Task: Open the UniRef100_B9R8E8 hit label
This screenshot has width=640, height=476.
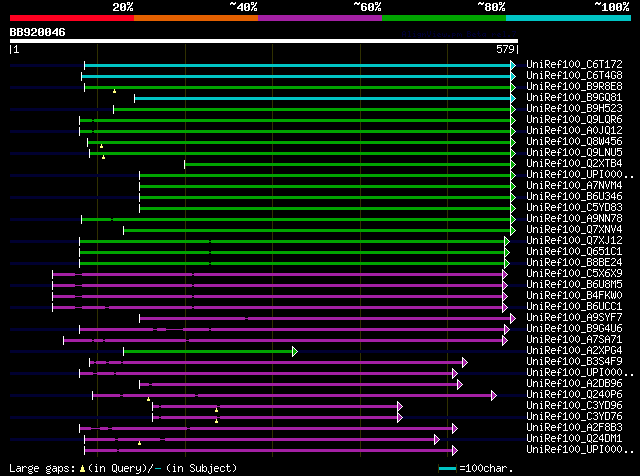Action: [x=574, y=87]
